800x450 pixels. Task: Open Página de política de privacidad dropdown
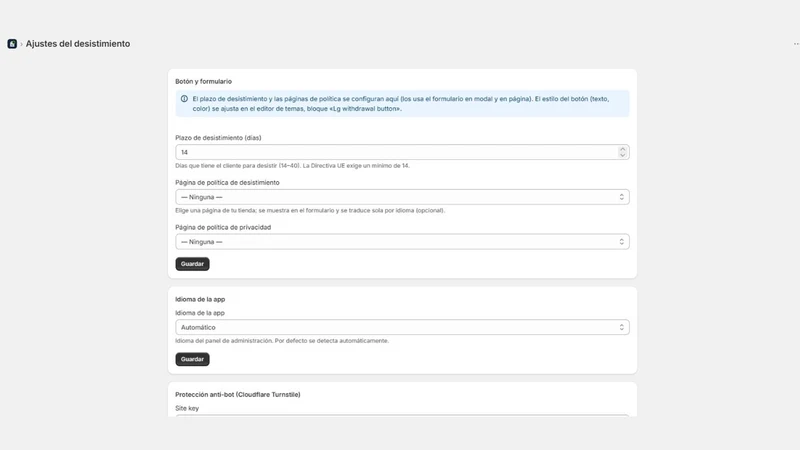(x=402, y=242)
